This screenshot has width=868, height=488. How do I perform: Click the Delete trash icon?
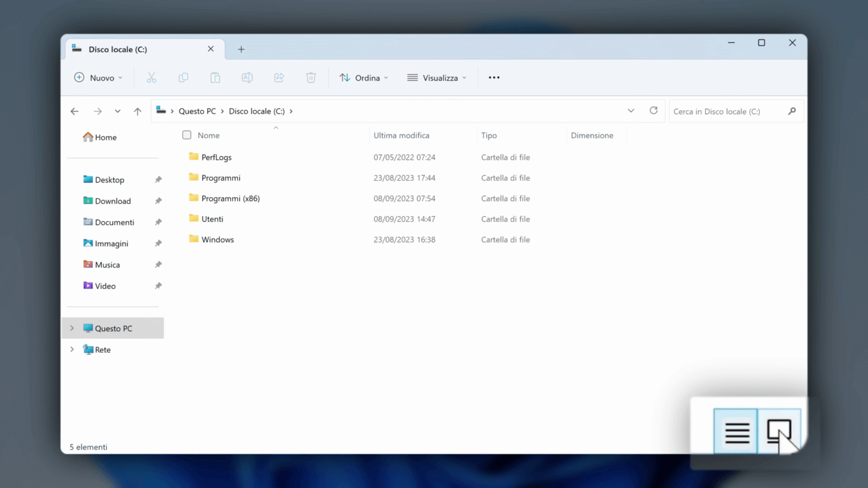[x=311, y=78]
